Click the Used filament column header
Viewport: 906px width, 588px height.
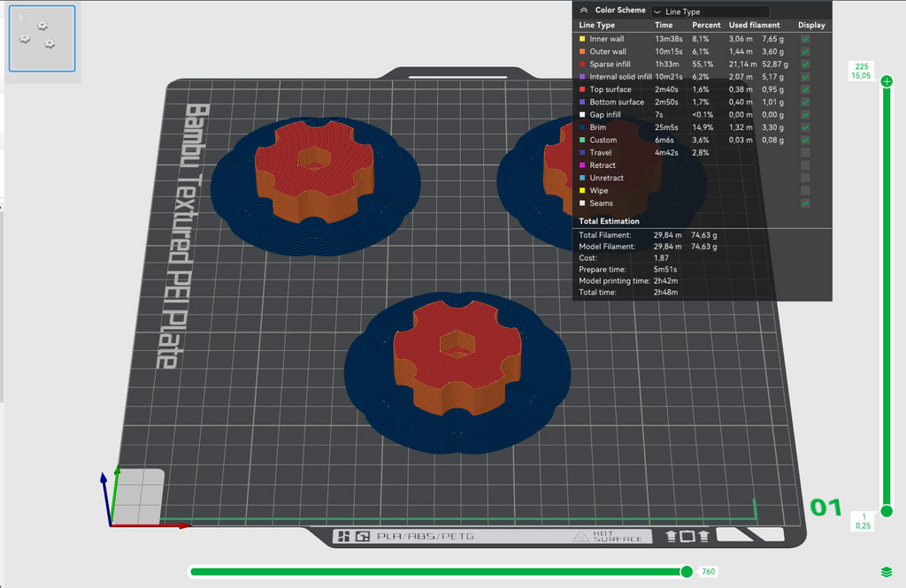754,26
